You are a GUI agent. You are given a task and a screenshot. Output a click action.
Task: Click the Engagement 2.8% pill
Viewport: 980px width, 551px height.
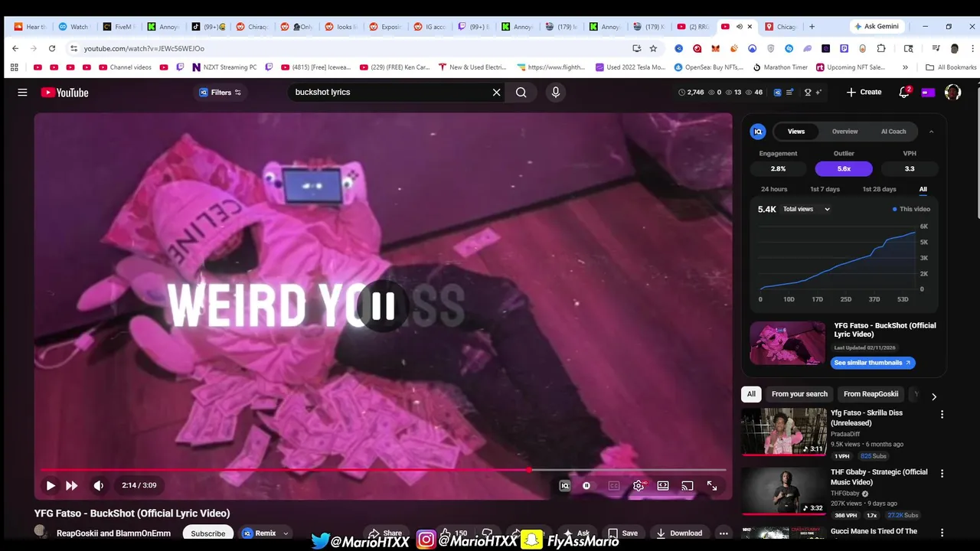tap(778, 168)
